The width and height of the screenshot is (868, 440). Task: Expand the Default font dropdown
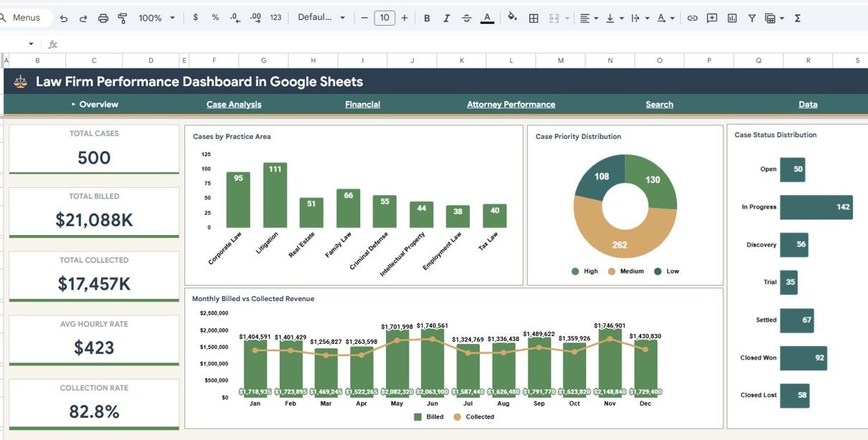pos(321,18)
